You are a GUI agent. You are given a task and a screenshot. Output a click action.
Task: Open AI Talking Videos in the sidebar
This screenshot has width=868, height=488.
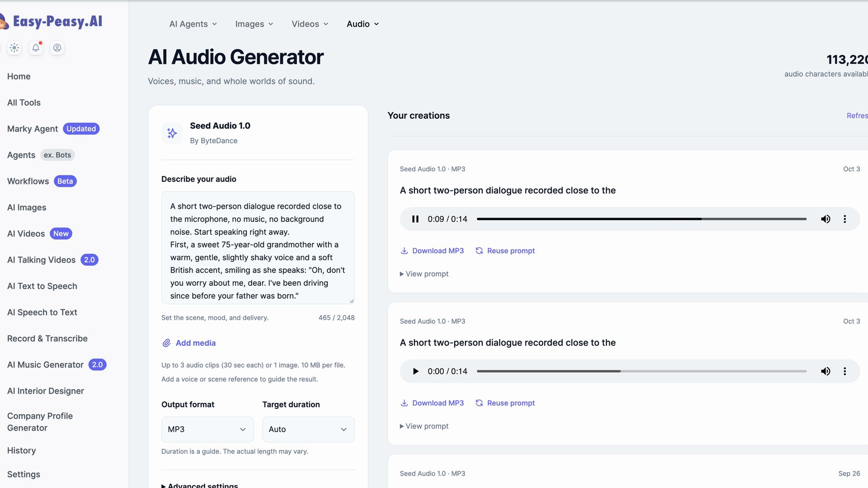pyautogui.click(x=53, y=260)
